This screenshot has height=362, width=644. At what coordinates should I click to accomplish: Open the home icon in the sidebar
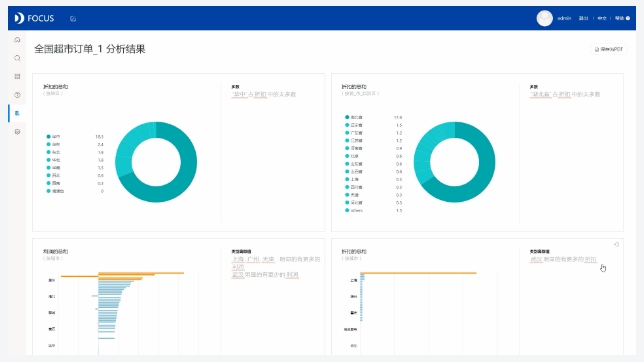(17, 40)
